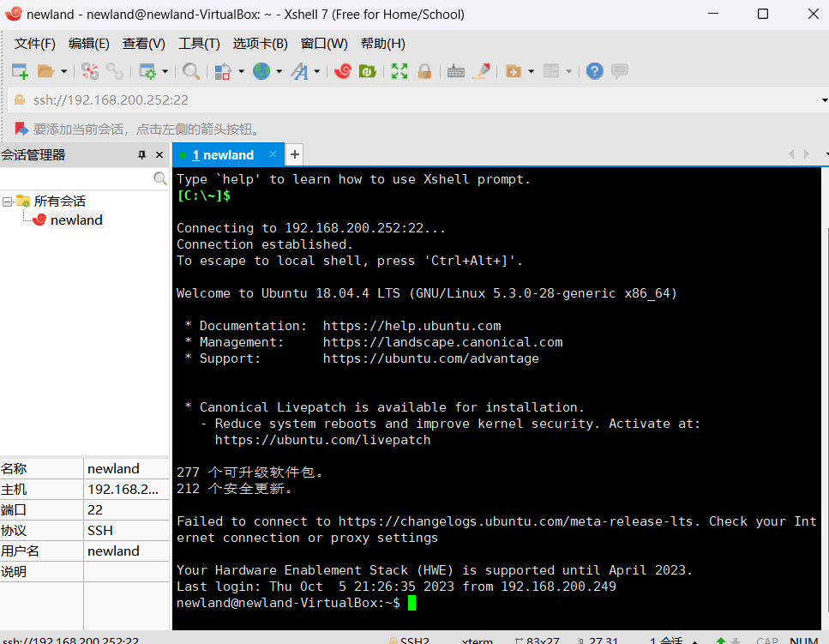Expand the Open folder dropdown arrow
The height and width of the screenshot is (644, 829).
pyautogui.click(x=63, y=71)
